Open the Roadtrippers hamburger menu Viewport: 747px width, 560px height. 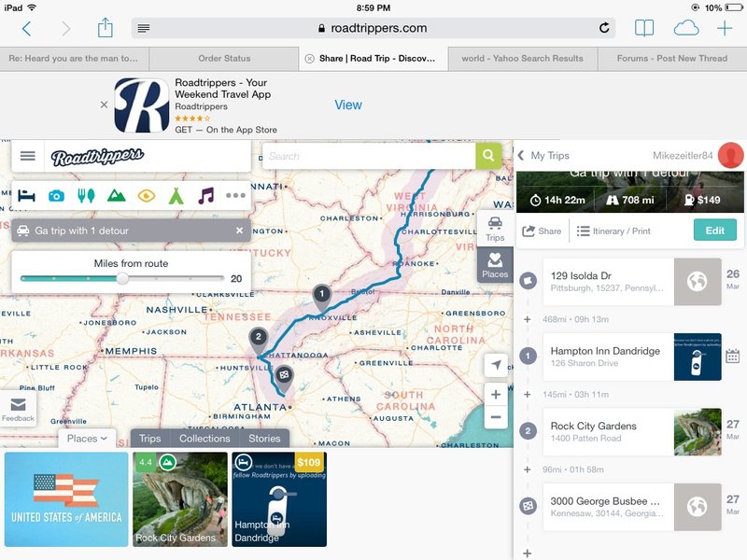[28, 156]
